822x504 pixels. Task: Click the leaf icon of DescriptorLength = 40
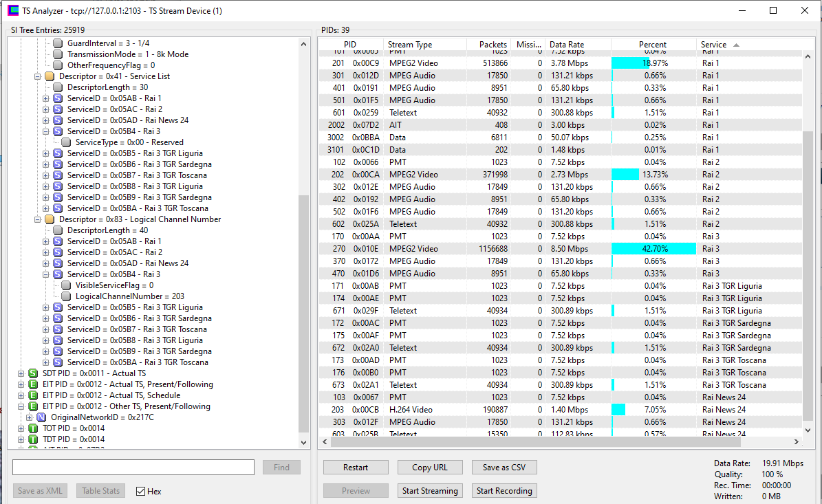(x=58, y=230)
